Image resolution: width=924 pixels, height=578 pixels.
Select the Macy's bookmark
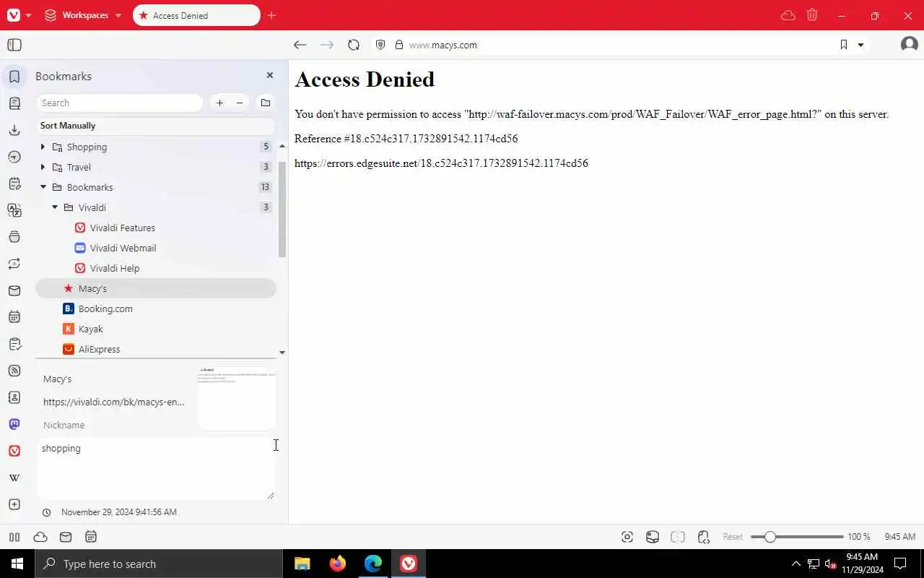click(x=156, y=288)
